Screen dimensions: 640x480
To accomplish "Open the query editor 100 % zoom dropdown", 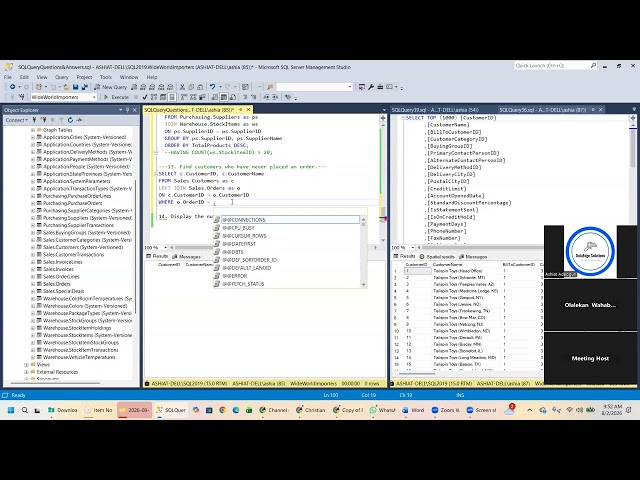I will 165,247.
